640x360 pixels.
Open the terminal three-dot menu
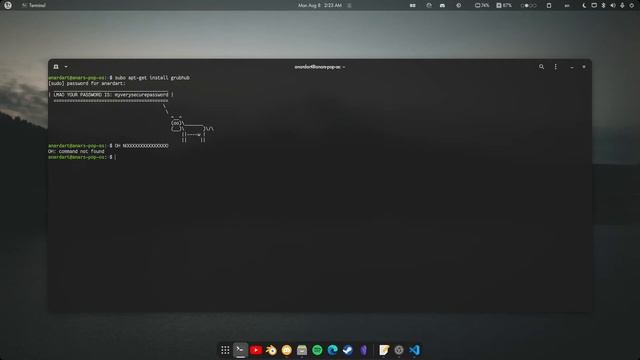click(555, 67)
